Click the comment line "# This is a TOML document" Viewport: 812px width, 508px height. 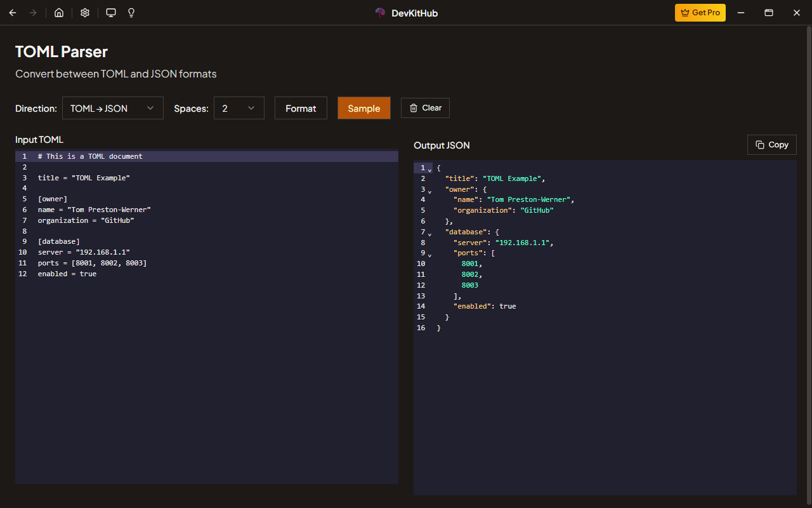(90, 156)
